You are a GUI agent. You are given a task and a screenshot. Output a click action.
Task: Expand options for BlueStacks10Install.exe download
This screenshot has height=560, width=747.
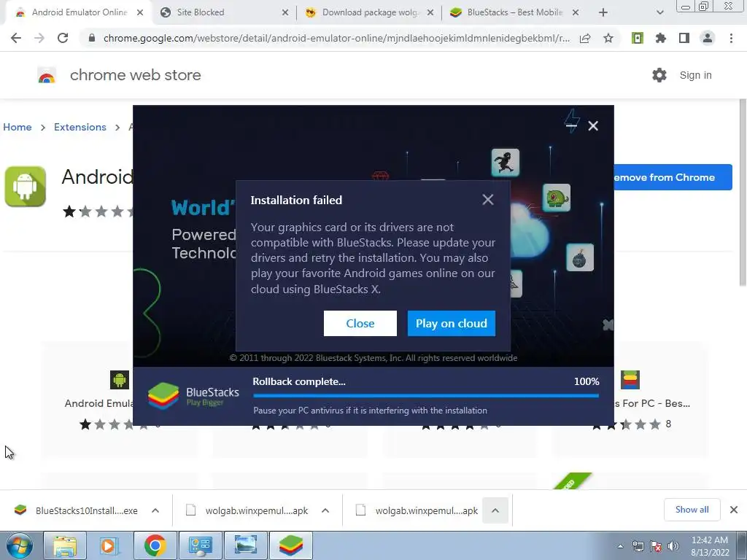pyautogui.click(x=155, y=510)
